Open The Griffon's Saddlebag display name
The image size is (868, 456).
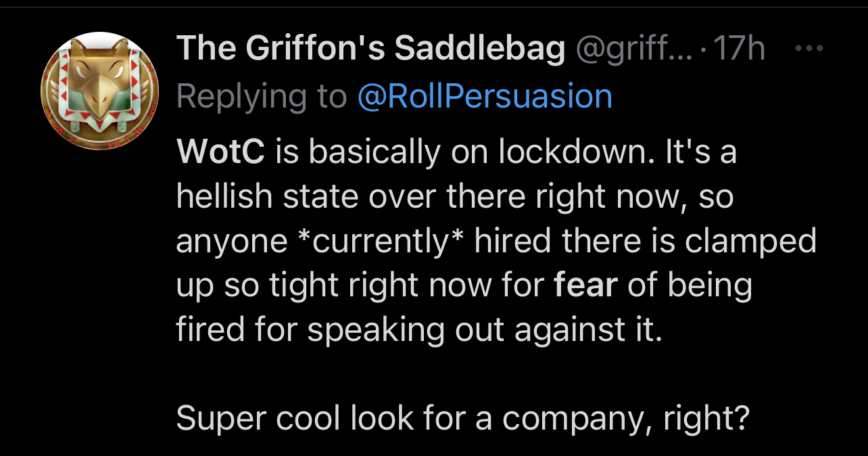coord(370,50)
